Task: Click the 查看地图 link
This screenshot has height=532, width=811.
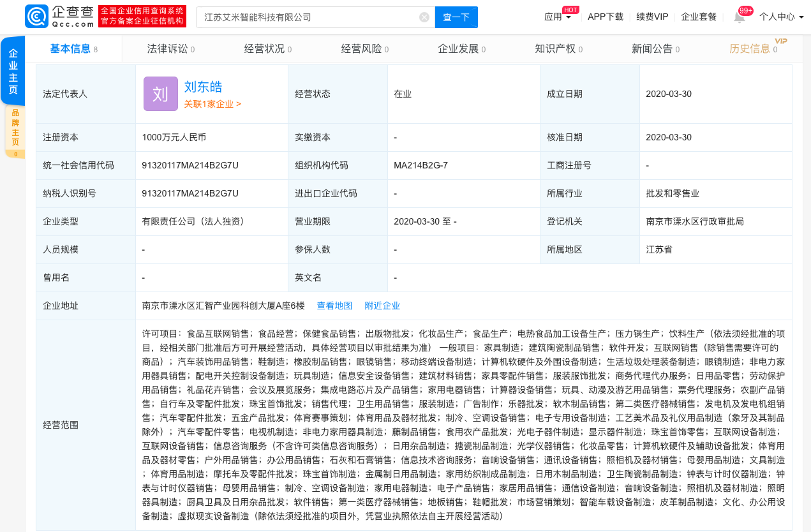Action: tap(334, 306)
